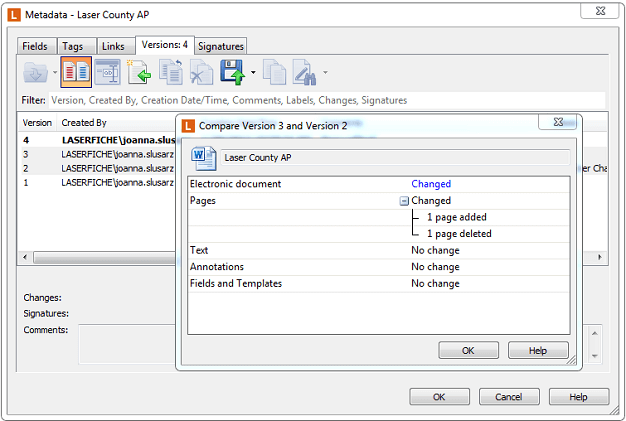Click the revert to version icon with green arrow
626x421 pixels.
(x=139, y=72)
